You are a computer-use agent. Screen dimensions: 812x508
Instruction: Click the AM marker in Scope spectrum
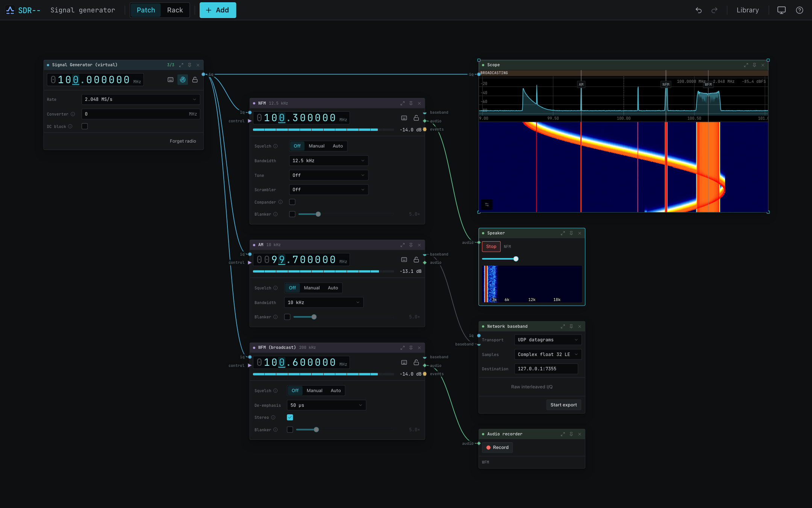pos(581,85)
